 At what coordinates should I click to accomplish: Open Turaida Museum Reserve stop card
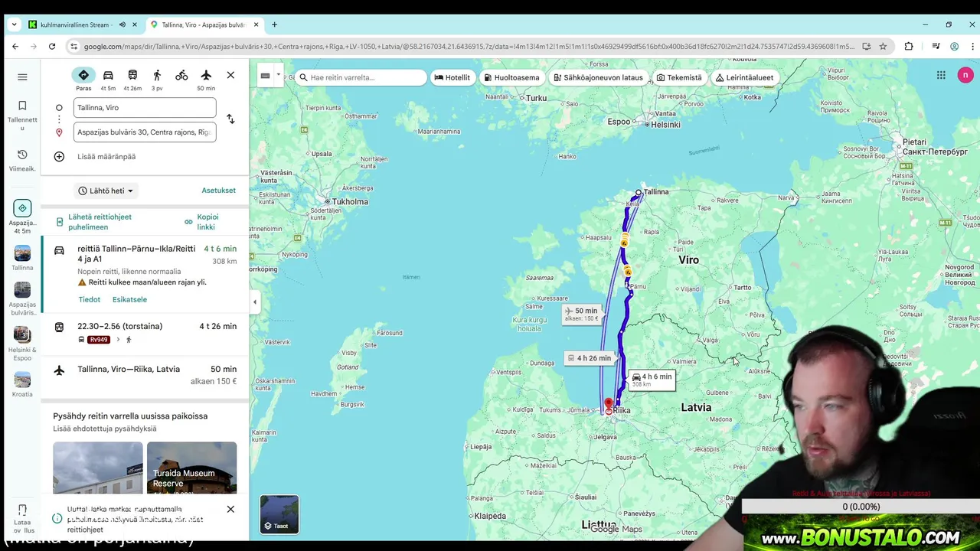pos(192,468)
